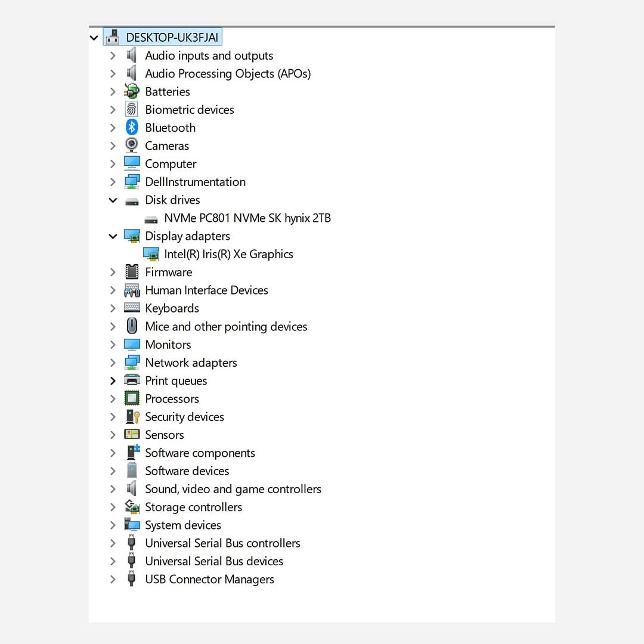This screenshot has width=644, height=644.
Task: Click the Biometric devices fingerprint icon
Action: 132,110
